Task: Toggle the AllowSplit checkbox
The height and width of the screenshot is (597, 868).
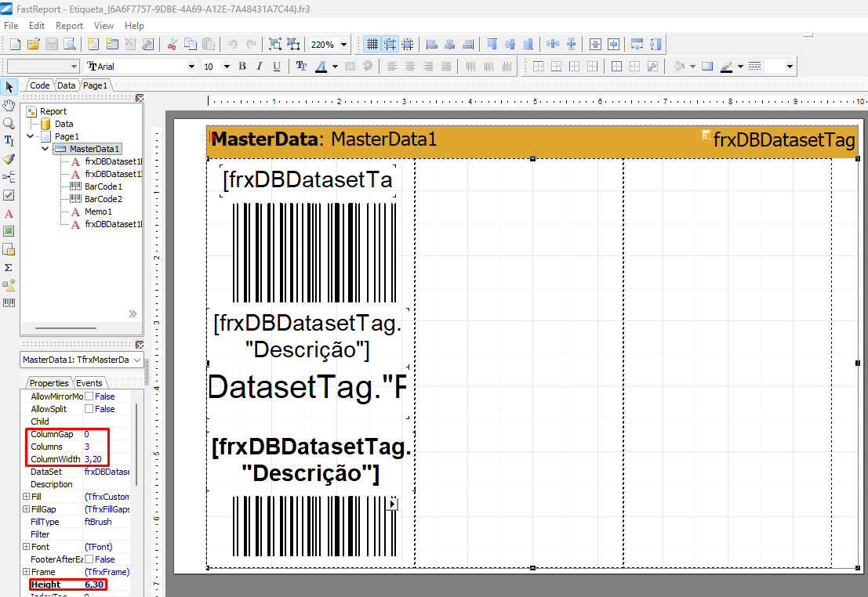Action: (89, 409)
